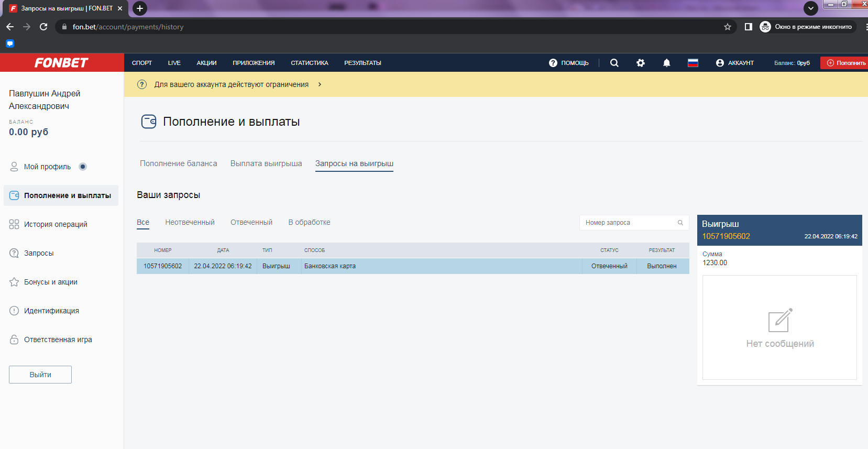Image resolution: width=868 pixels, height=449 pixels.
Task: Expand the account restrictions banner arrow
Action: (x=320, y=84)
